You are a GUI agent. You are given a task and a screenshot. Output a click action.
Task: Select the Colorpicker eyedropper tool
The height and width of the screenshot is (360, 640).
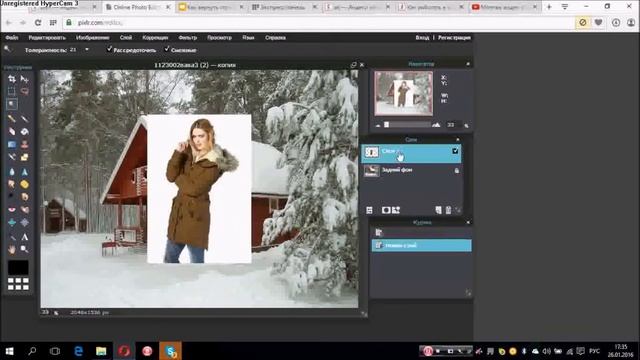[x=12, y=237]
